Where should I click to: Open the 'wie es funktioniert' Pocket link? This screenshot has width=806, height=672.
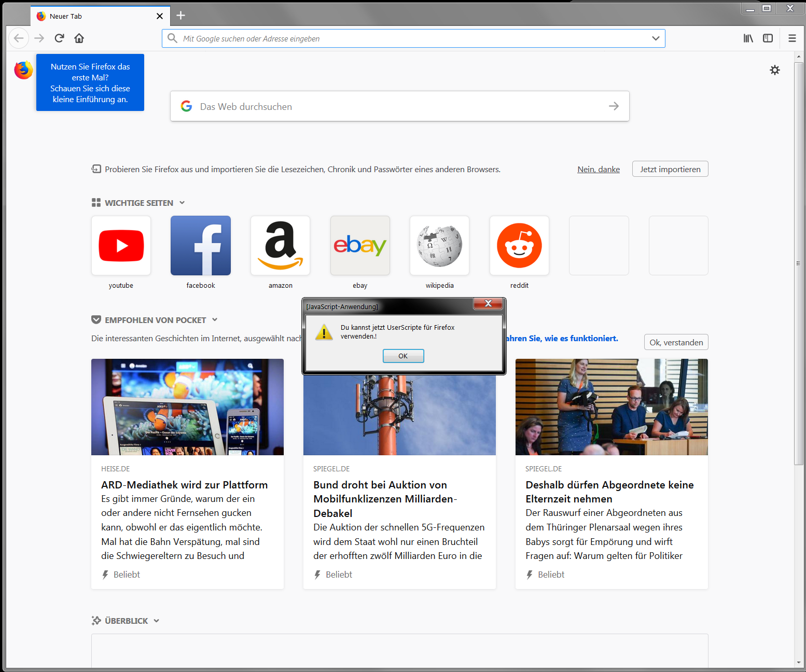[x=562, y=338]
